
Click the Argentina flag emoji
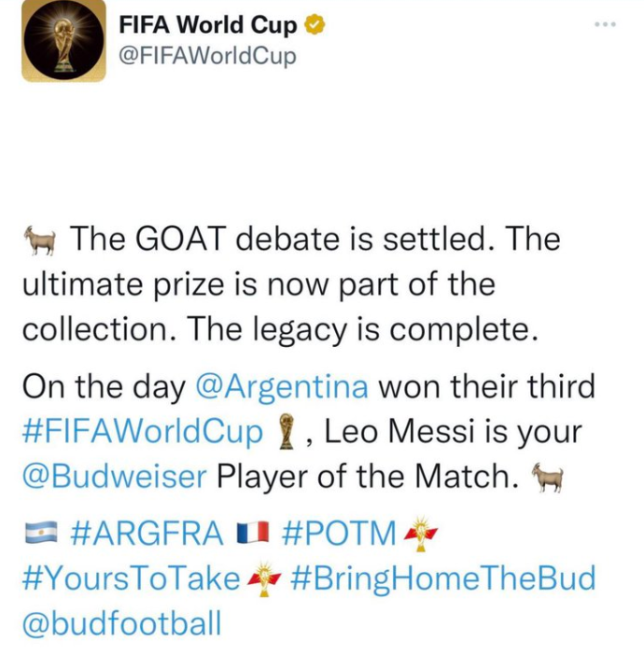point(41,534)
